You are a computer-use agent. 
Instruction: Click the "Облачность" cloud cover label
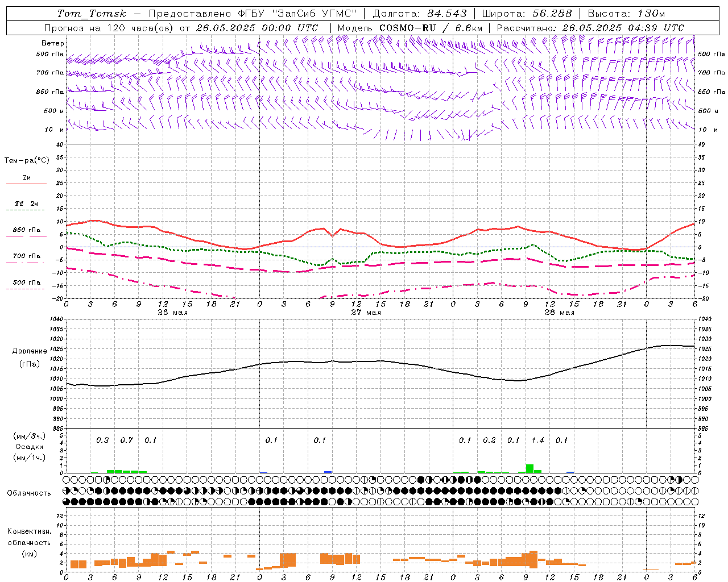tap(29, 493)
